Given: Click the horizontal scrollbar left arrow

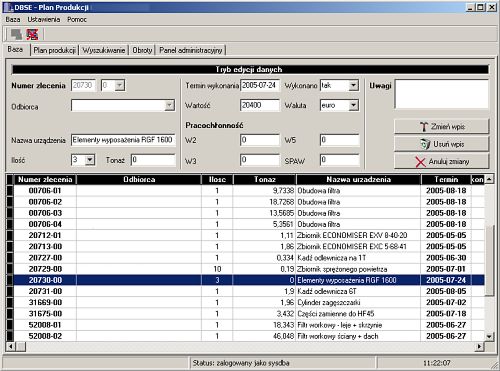Looking at the screenshot, I should (x=10, y=347).
